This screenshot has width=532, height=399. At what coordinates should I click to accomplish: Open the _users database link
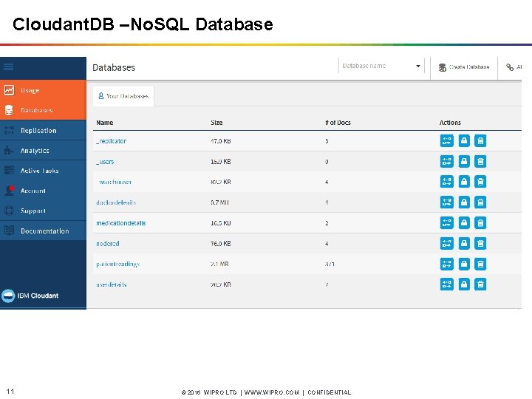click(105, 162)
